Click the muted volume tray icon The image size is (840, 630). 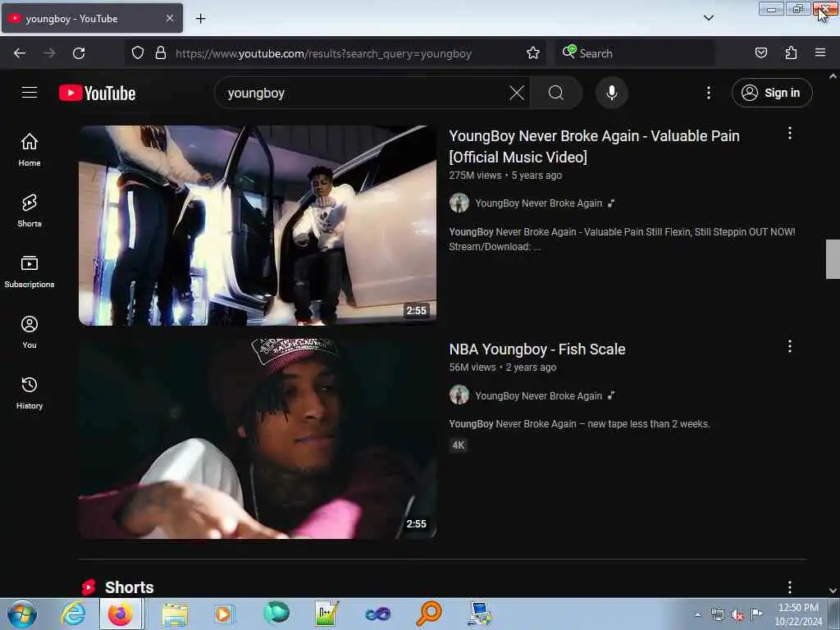(737, 614)
